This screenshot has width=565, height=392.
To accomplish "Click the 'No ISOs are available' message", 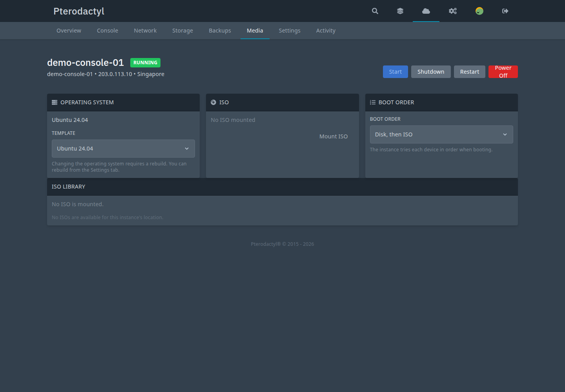I will (x=108, y=218).
